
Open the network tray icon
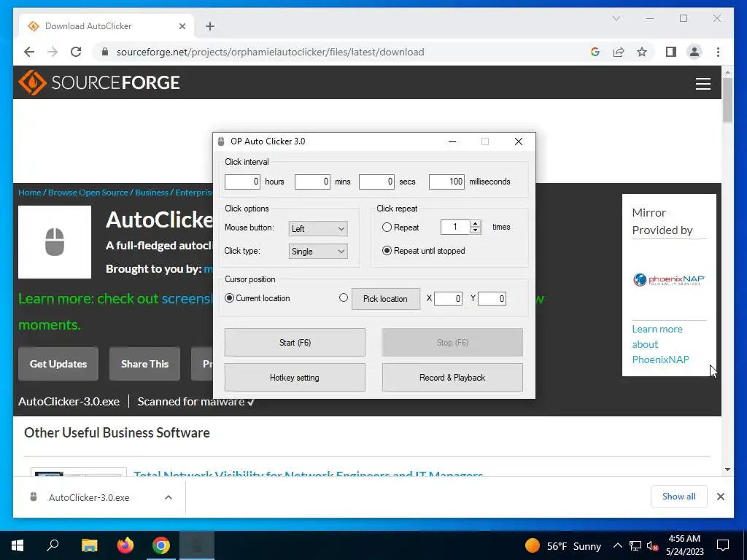(x=635, y=545)
